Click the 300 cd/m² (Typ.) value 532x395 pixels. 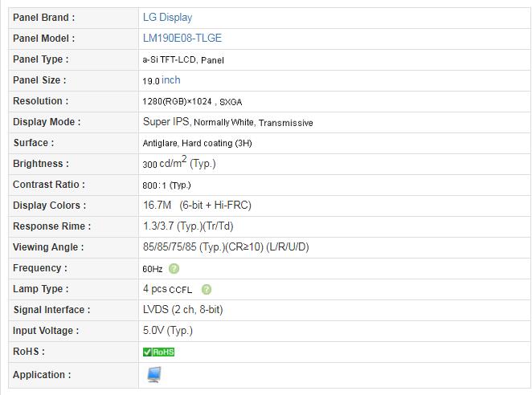point(179,163)
